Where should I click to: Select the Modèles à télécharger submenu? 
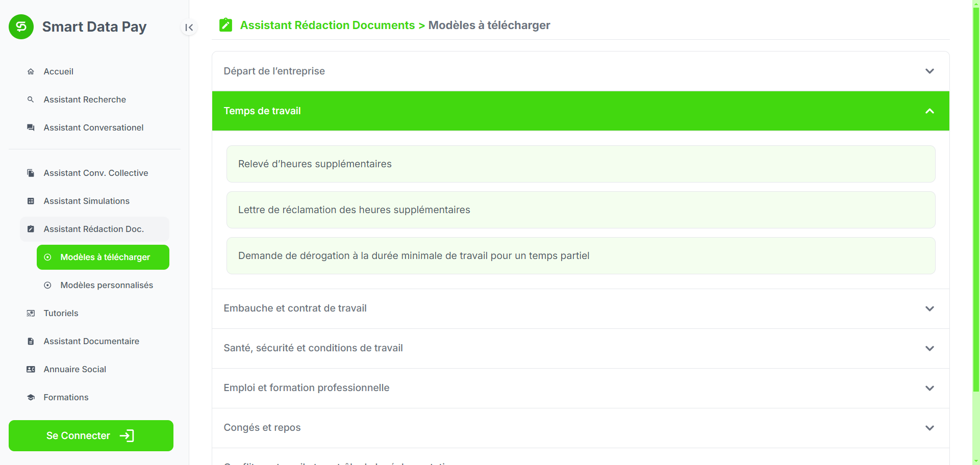pyautogui.click(x=103, y=257)
